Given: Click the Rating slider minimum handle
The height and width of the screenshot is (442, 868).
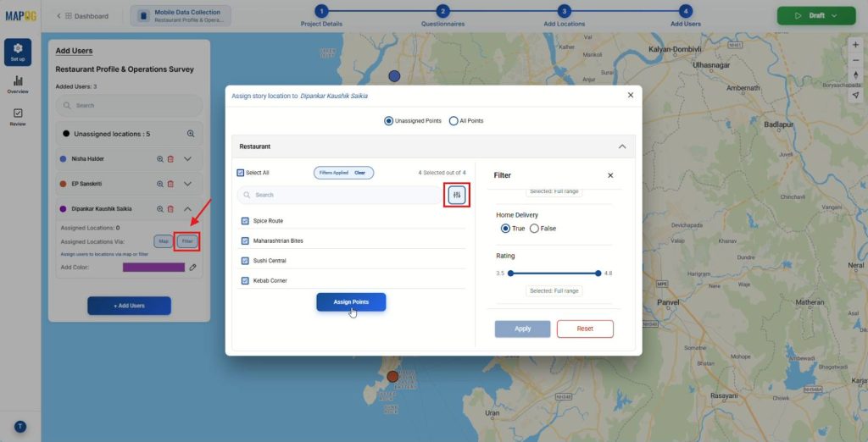Looking at the screenshot, I should [x=510, y=273].
